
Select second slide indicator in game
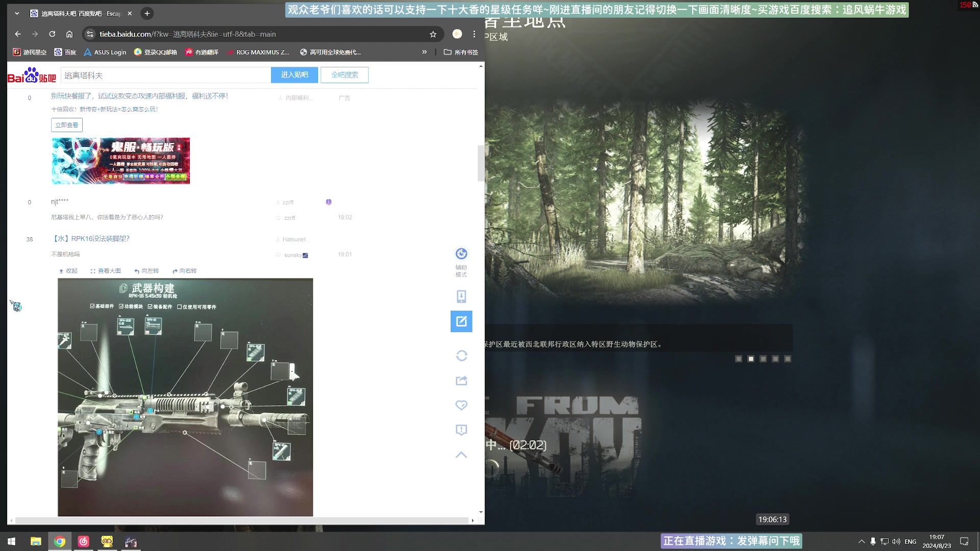click(x=751, y=359)
